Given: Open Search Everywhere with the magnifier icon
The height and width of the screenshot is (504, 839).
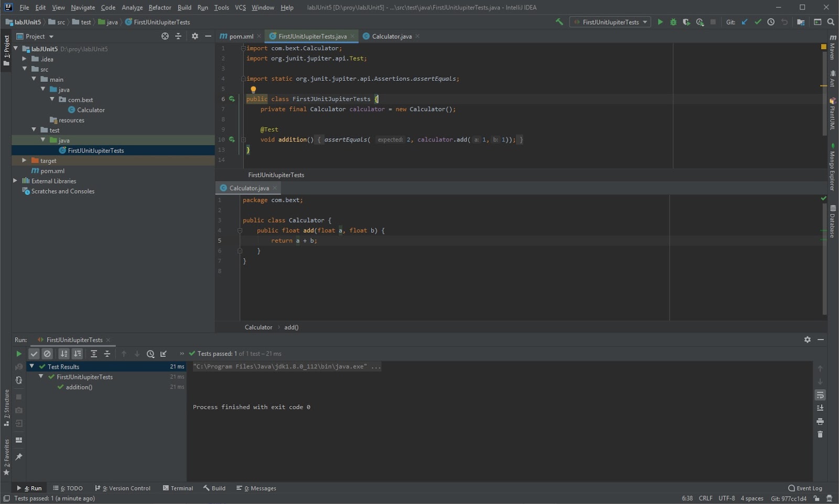Looking at the screenshot, I should coord(831,22).
